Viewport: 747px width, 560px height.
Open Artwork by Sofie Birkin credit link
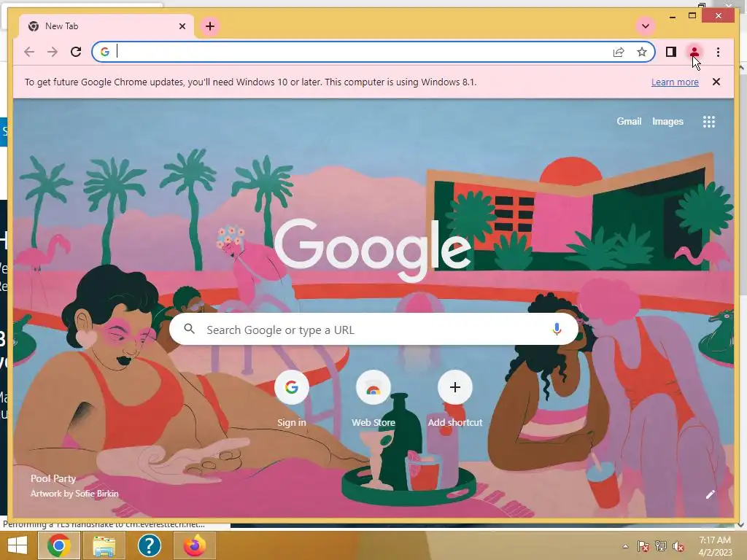click(74, 494)
